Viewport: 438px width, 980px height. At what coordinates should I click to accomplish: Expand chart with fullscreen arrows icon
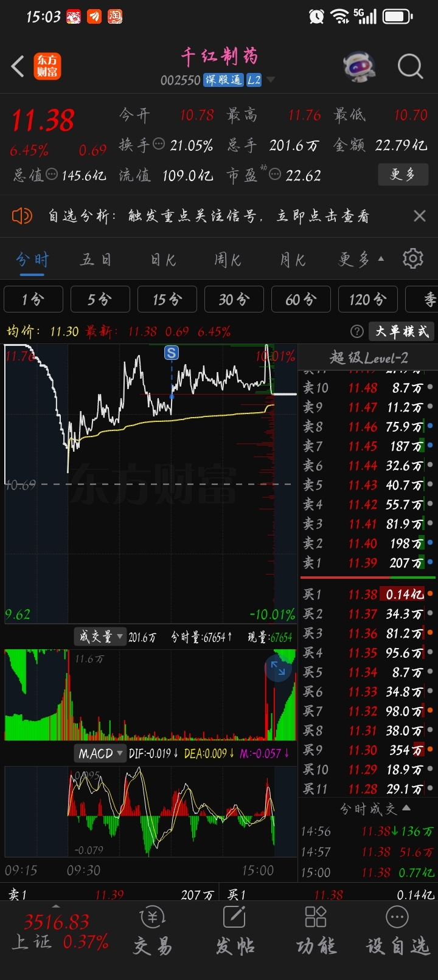278,668
